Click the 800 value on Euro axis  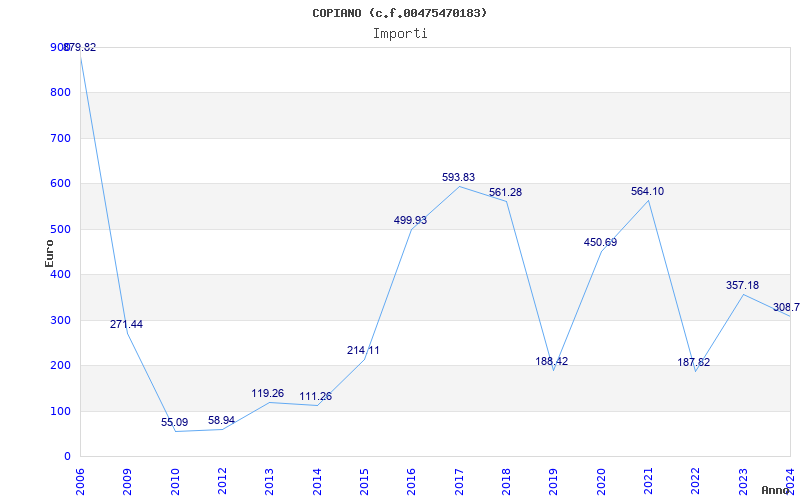(x=60, y=93)
